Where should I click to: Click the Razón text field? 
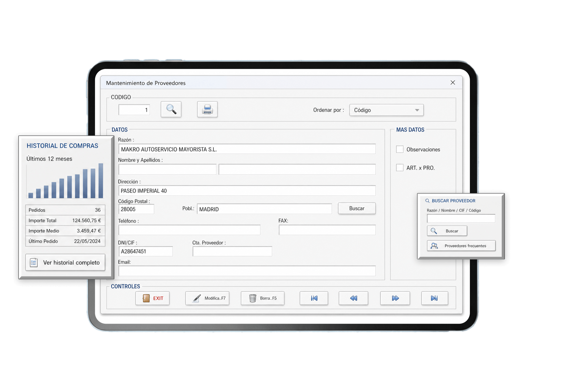[x=247, y=149]
